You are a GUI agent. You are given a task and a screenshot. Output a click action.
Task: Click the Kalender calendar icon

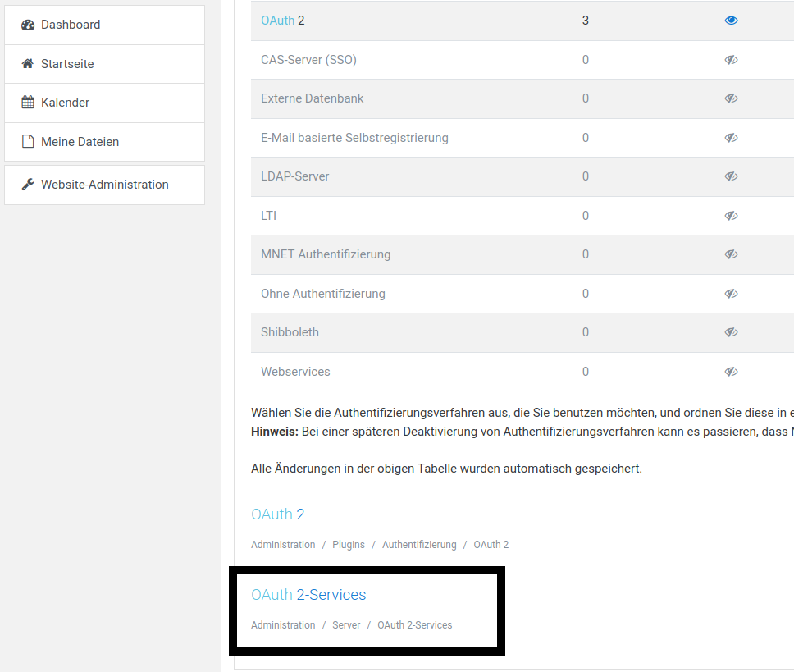(x=28, y=103)
